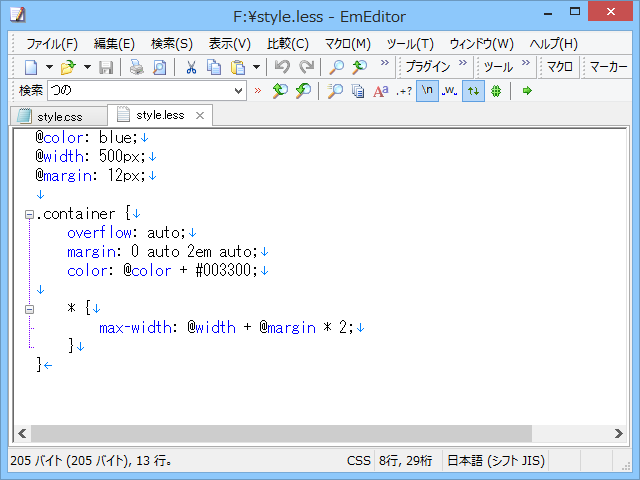Toggle Escape Sequence \n option
Viewport: 640px width, 480px height.
click(427, 91)
